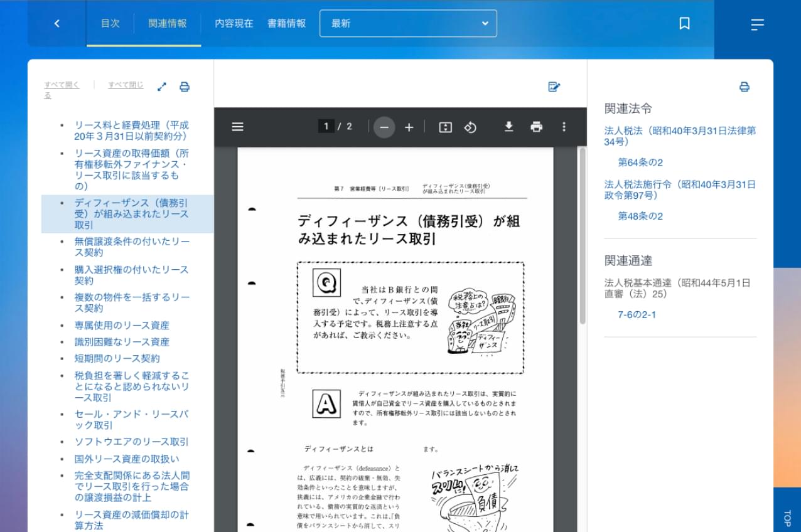The image size is (801, 532).
Task: Download the PDF document
Action: coord(508,127)
